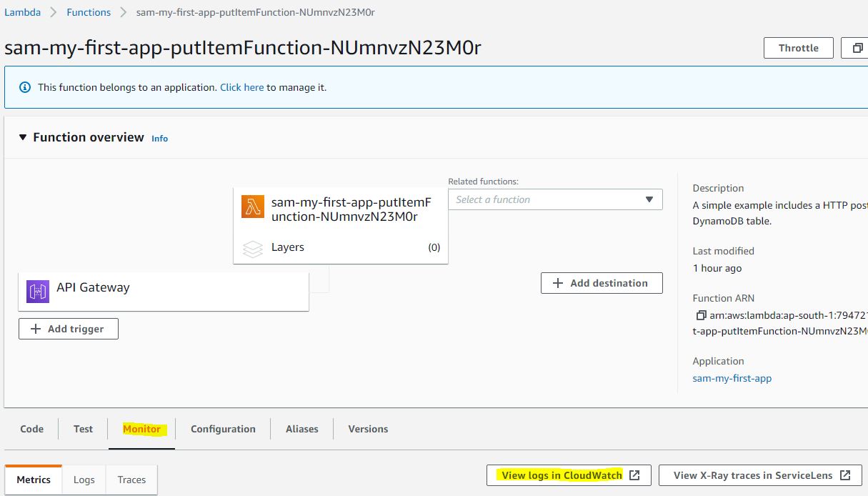Click the API Gateway purple icon
The width and height of the screenshot is (868, 496).
point(38,292)
